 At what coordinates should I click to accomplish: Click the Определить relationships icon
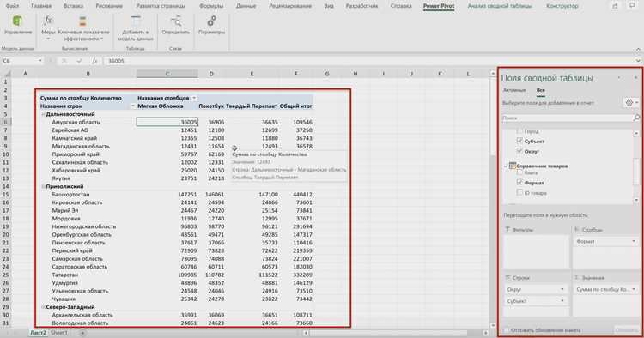(x=176, y=21)
